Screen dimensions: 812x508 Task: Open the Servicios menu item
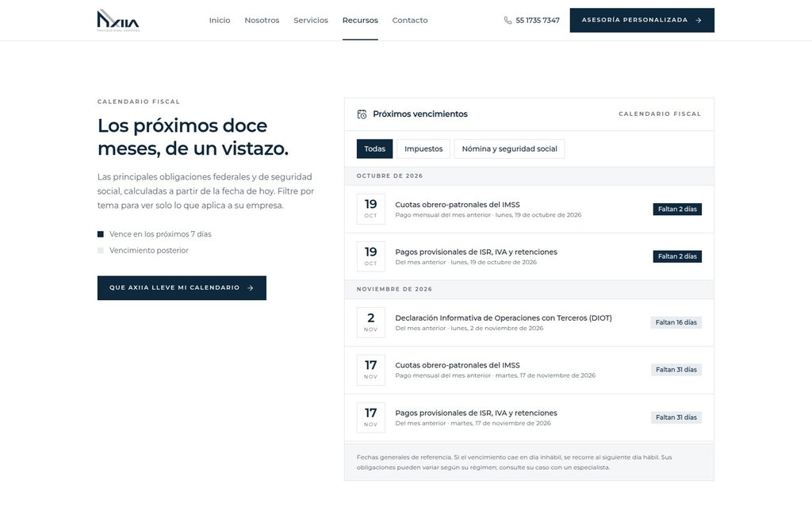pos(311,20)
